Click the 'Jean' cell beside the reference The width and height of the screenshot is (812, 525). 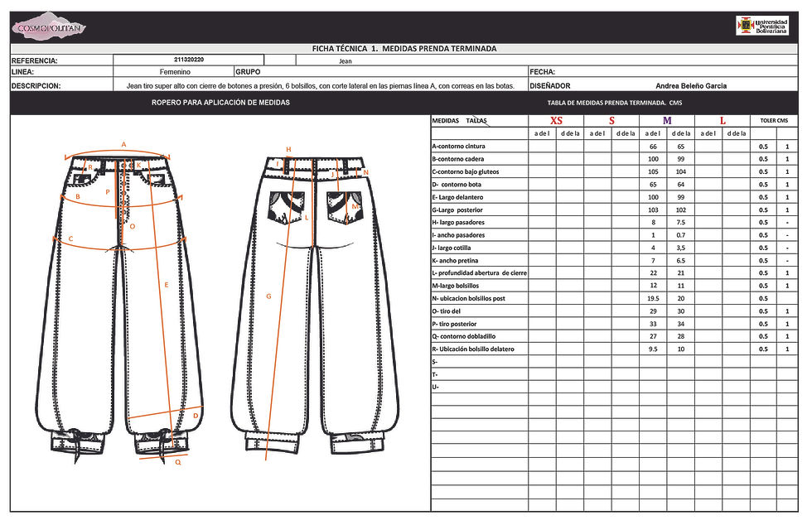click(346, 61)
